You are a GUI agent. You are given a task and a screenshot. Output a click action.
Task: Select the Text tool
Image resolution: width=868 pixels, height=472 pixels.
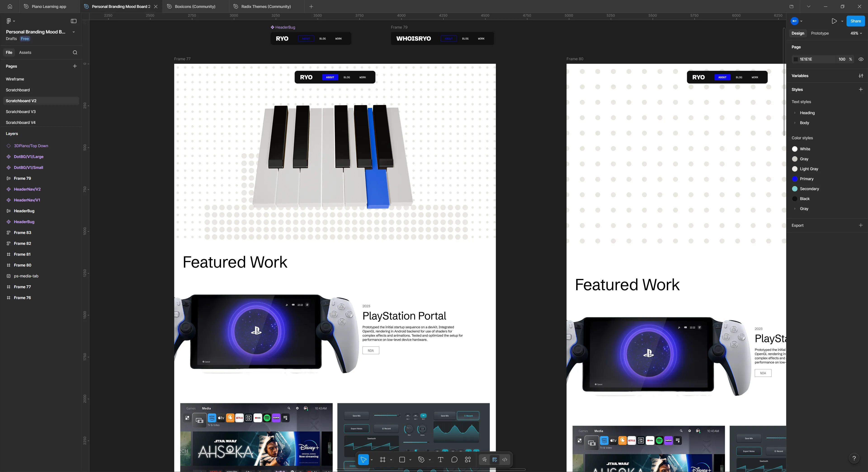440,460
